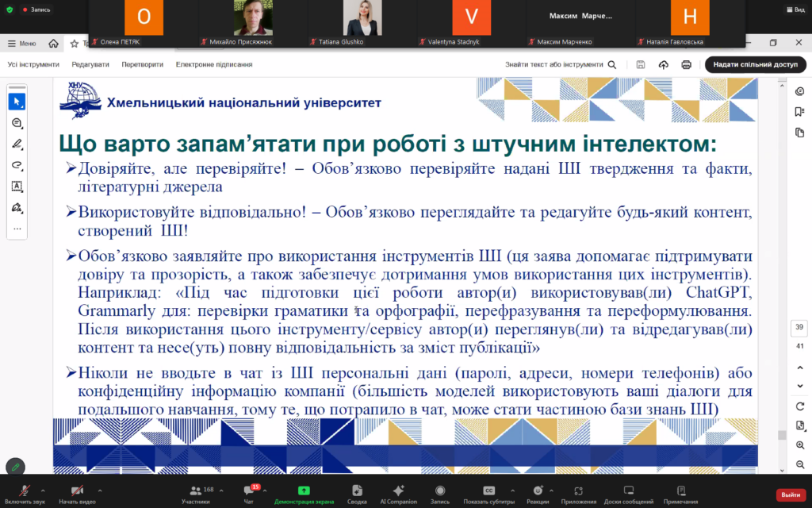
Task: Rotate the page using the rotate icon
Action: tap(799, 406)
